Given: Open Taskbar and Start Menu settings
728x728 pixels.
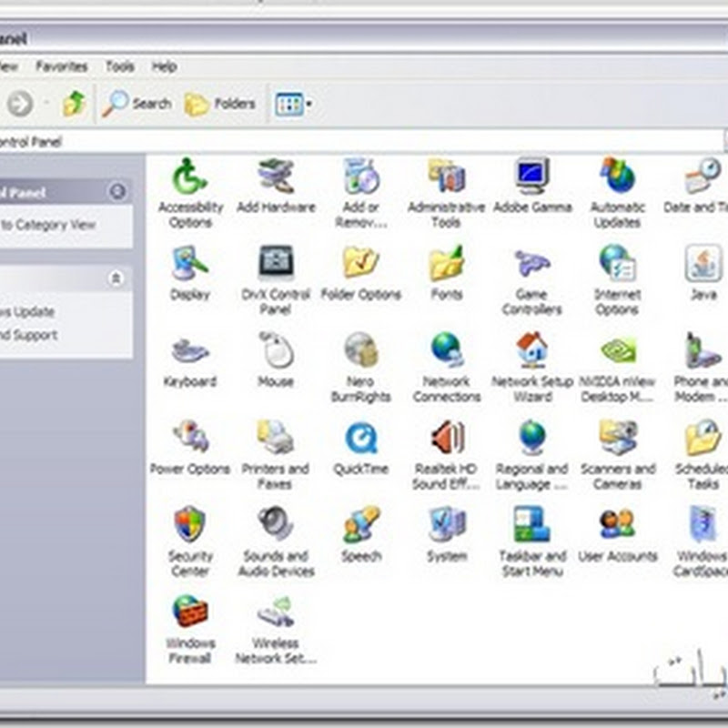Looking at the screenshot, I should pos(532,541).
